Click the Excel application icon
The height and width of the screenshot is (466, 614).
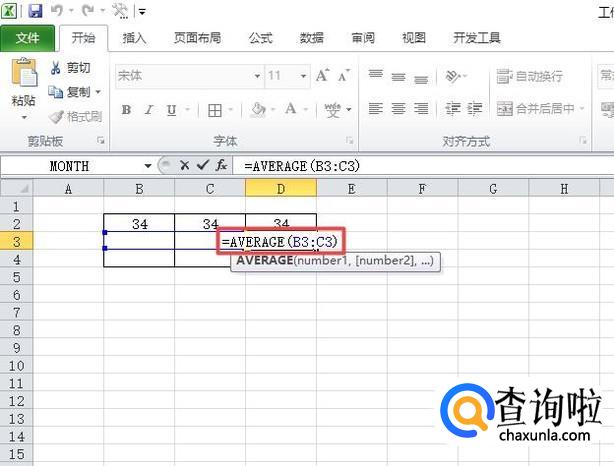click(x=9, y=11)
